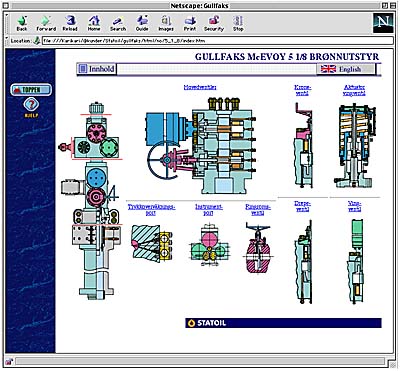This screenshot has width=400, height=371.
Task: Print the page using the Print icon
Action: click(190, 23)
